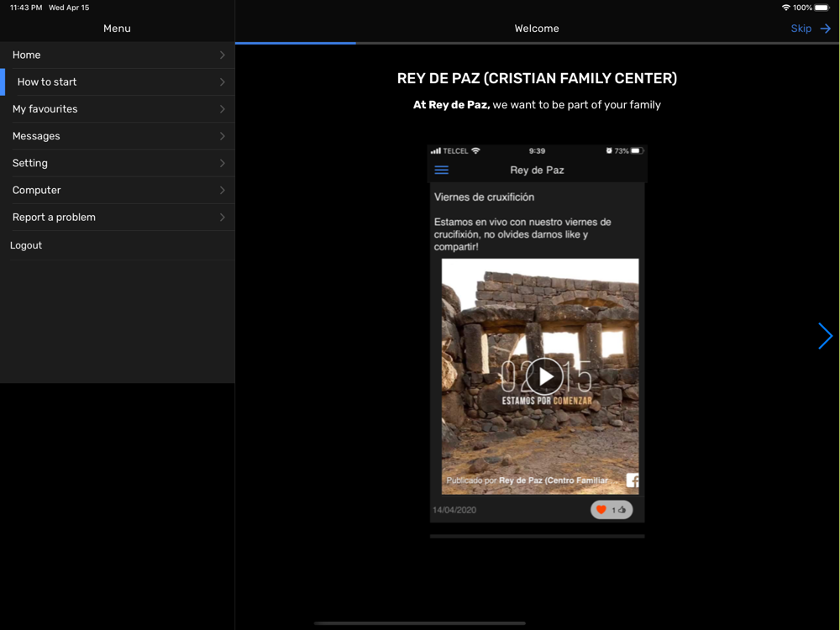The height and width of the screenshot is (630, 840).
Task: Go to Messages in the menu
Action: point(118,136)
